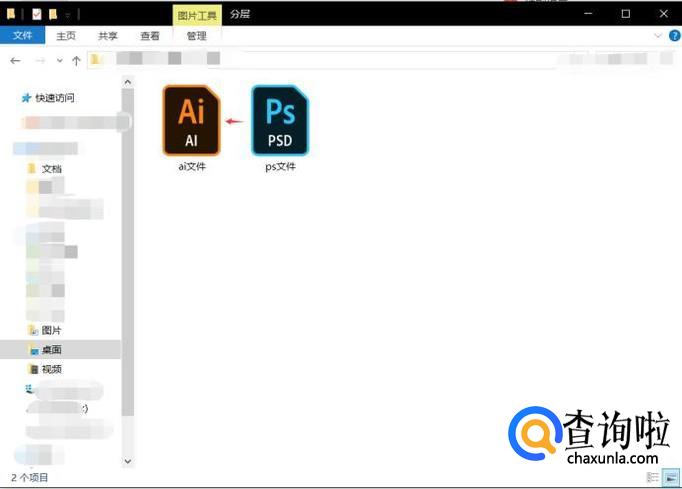Open the 管理 ribbon tab
The height and width of the screenshot is (489, 682).
point(197,36)
